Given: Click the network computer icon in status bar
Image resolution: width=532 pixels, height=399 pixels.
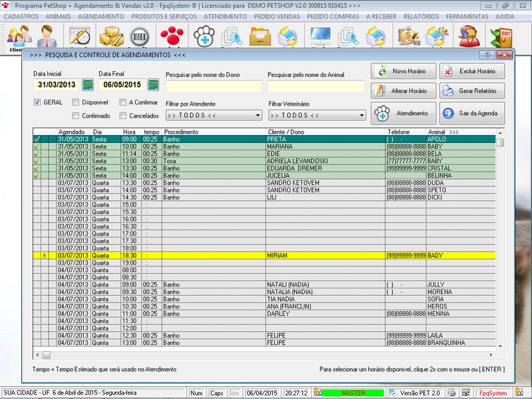Looking at the screenshot, I should (x=466, y=392).
